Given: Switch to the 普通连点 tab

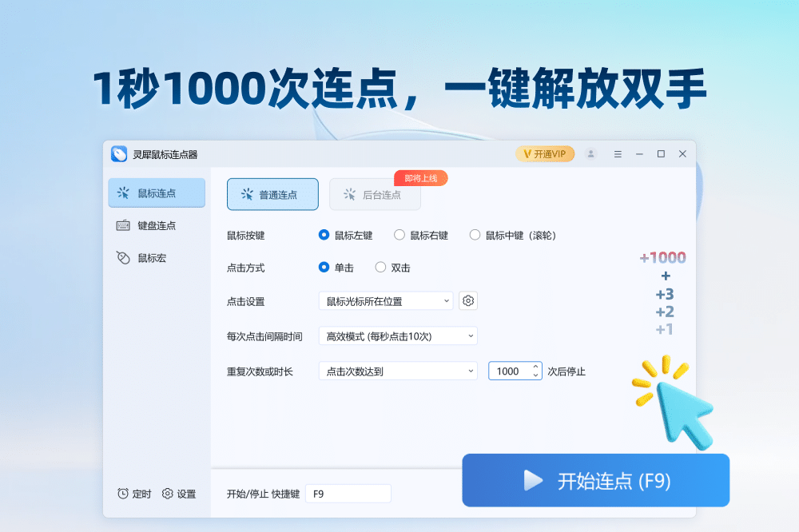Looking at the screenshot, I should tap(272, 194).
